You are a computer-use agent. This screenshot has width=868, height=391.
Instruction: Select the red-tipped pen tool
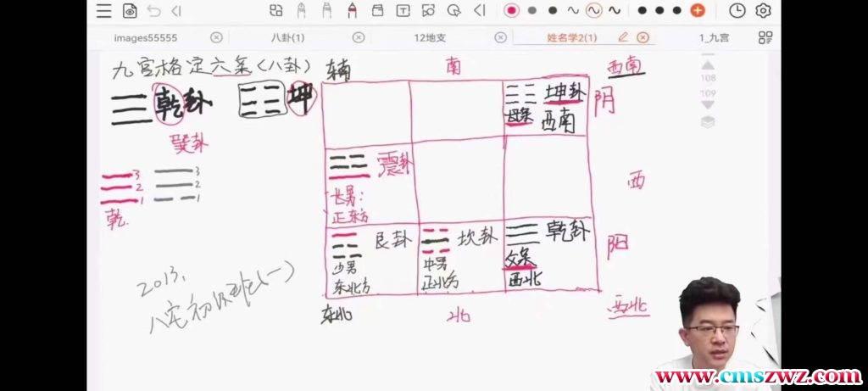(x=351, y=11)
